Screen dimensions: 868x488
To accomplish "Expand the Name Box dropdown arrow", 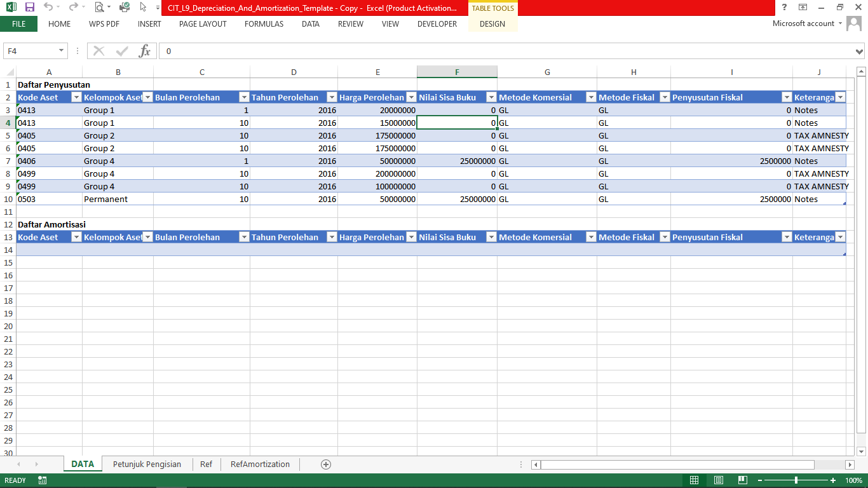I will click(x=62, y=51).
